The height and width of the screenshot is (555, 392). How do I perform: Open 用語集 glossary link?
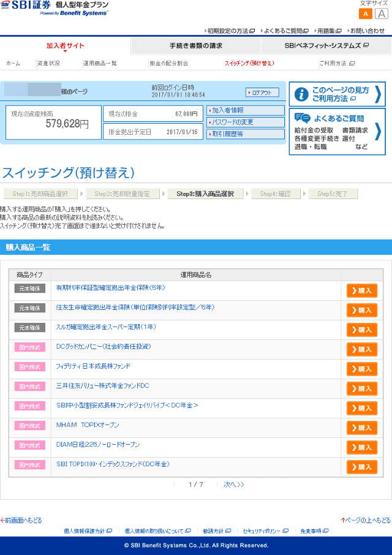tap(328, 31)
